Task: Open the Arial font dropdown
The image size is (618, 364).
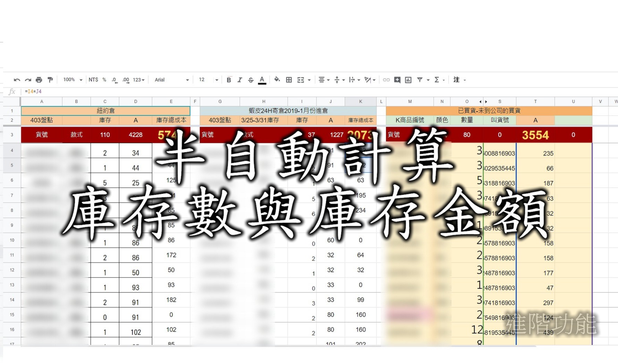Action: 170,80
